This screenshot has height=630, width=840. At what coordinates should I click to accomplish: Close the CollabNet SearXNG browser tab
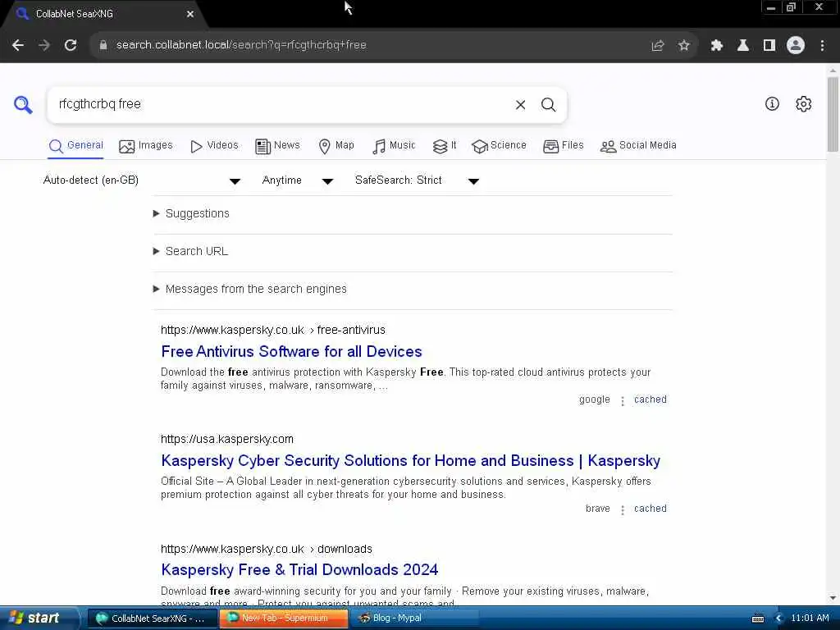point(190,14)
